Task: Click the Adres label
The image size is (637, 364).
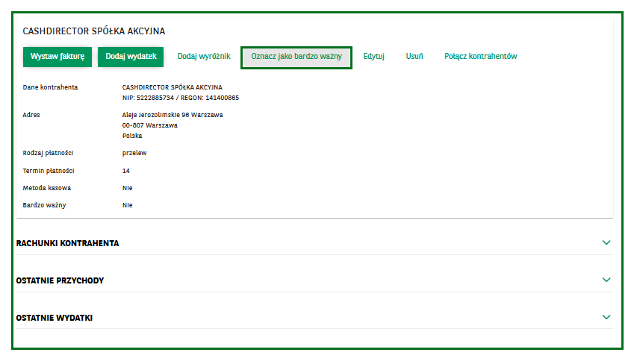Action: pos(31,115)
